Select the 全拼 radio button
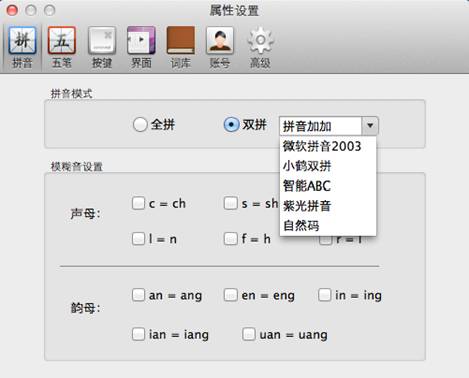 tap(140, 125)
